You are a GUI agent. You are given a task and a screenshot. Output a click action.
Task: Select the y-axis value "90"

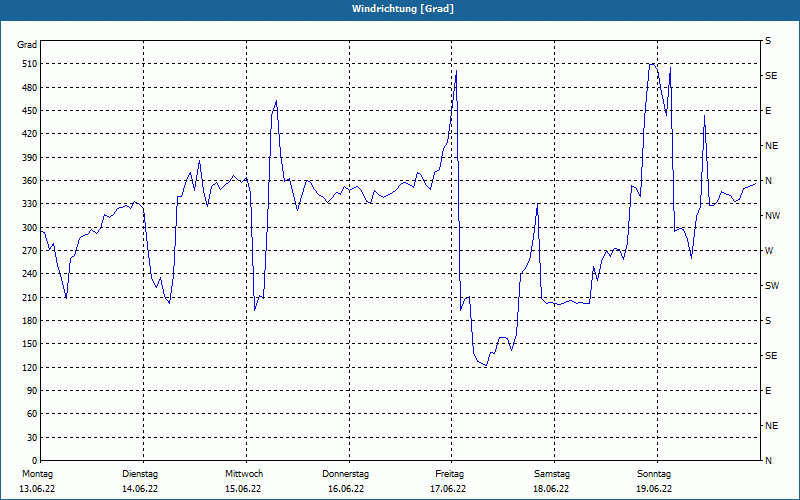32,391
